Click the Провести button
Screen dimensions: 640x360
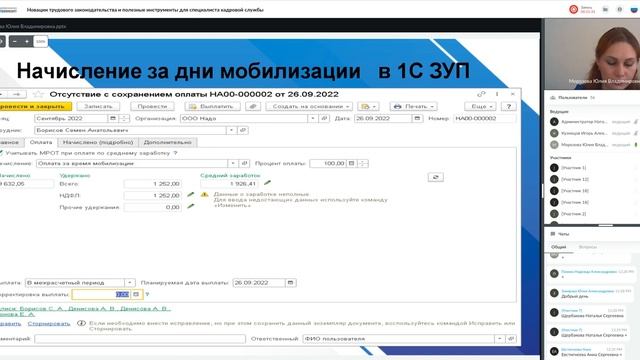pos(152,107)
